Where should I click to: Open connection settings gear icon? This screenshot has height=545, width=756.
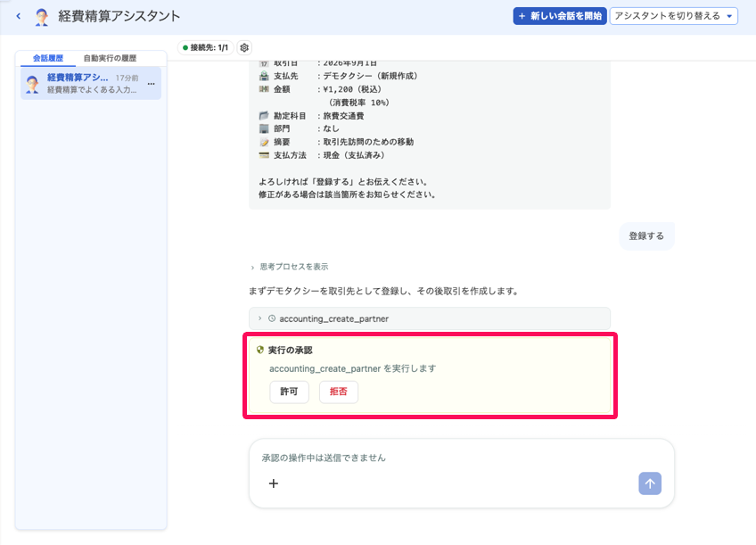click(244, 47)
